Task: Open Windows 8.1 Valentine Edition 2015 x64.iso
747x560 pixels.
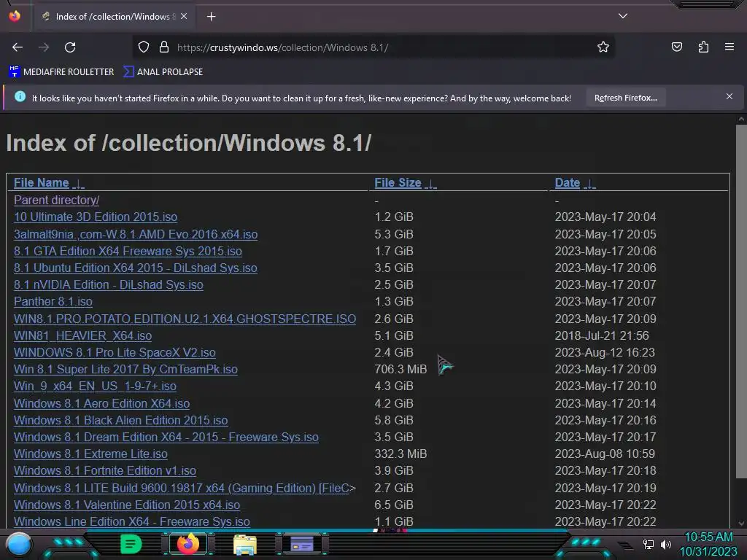Action: [x=127, y=505]
